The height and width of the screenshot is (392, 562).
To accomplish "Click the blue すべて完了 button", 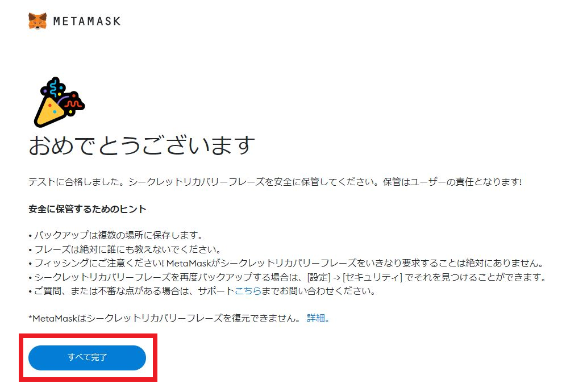I will [87, 357].
